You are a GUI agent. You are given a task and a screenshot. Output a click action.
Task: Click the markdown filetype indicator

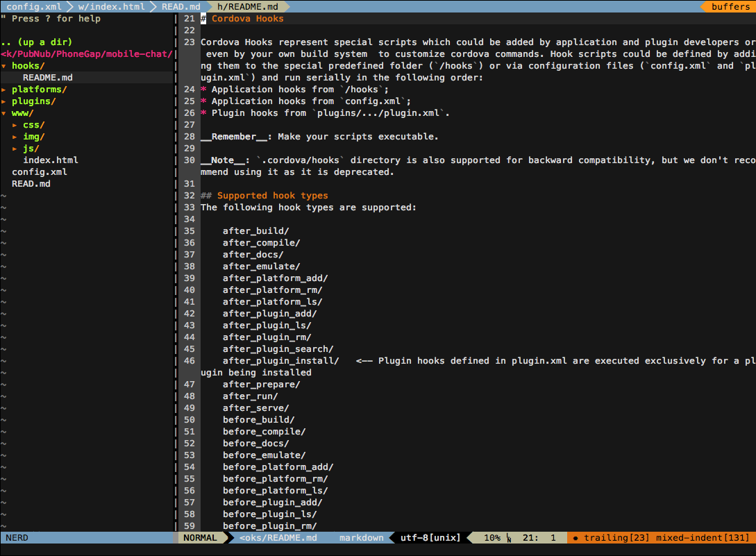point(361,538)
